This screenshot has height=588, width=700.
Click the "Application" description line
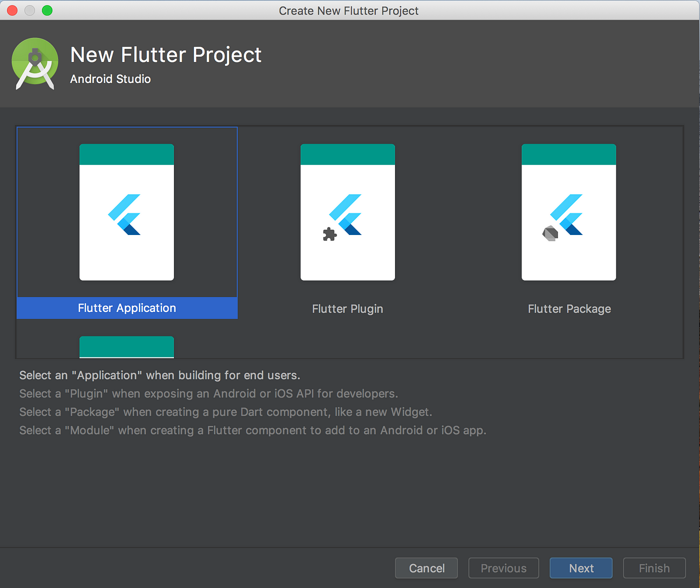159,375
